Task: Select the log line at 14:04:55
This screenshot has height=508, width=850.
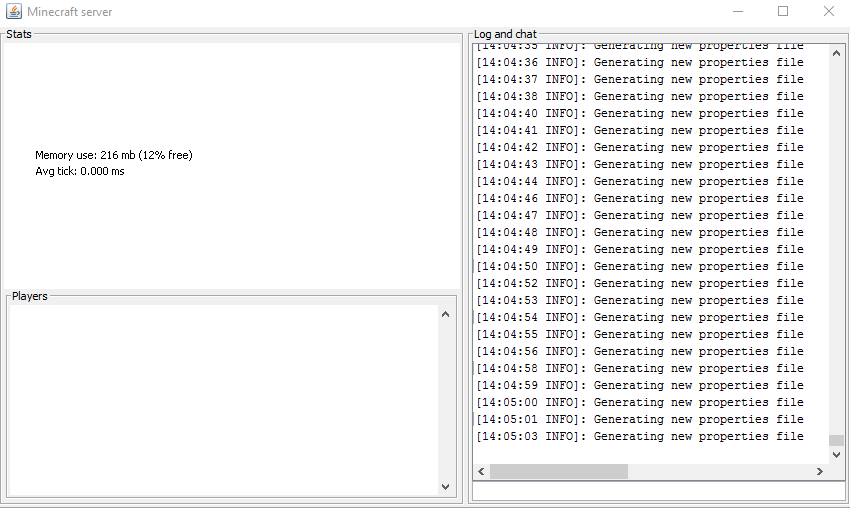Action: tap(640, 334)
